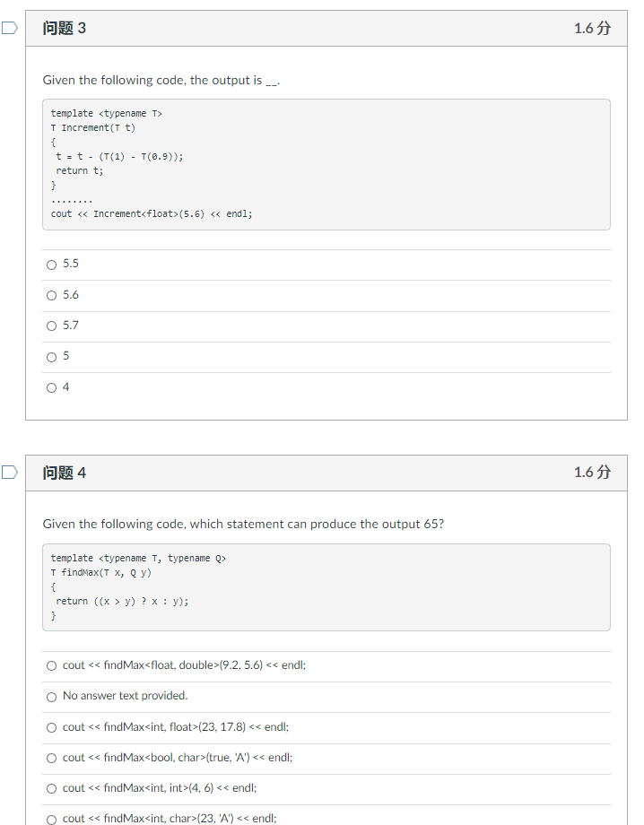Choose the findMax<bool, char>(true, 'A') option
This screenshot has height=825, width=644.
tap(51, 758)
